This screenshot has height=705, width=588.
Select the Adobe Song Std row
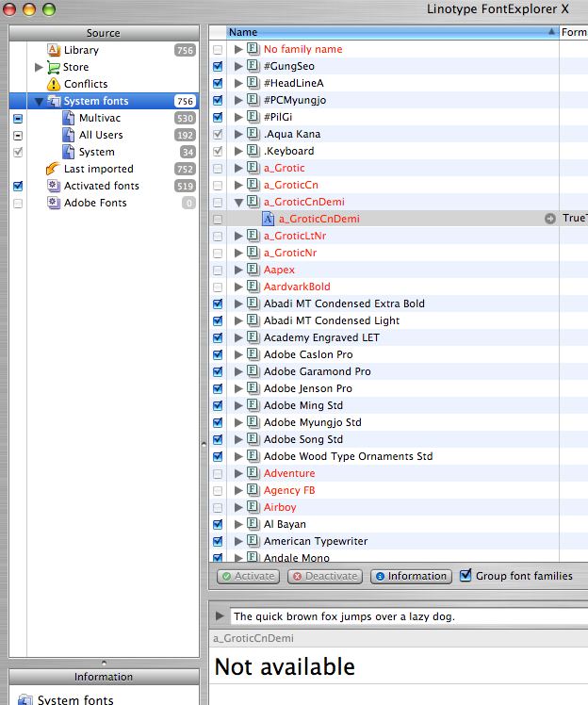point(399,439)
